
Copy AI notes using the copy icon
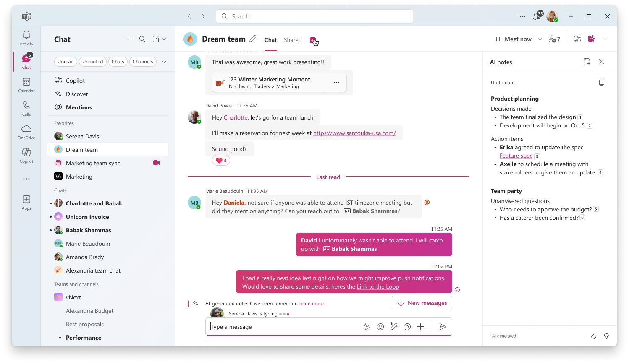pyautogui.click(x=602, y=82)
